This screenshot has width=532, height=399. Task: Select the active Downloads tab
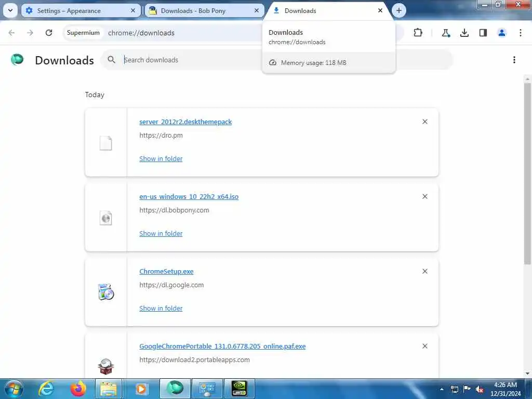[x=328, y=10]
